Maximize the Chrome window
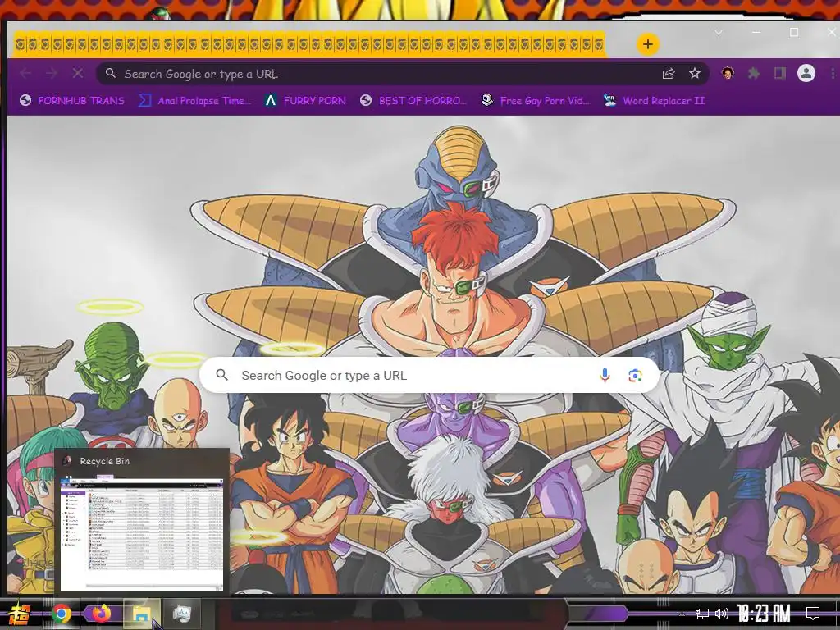 (794, 32)
